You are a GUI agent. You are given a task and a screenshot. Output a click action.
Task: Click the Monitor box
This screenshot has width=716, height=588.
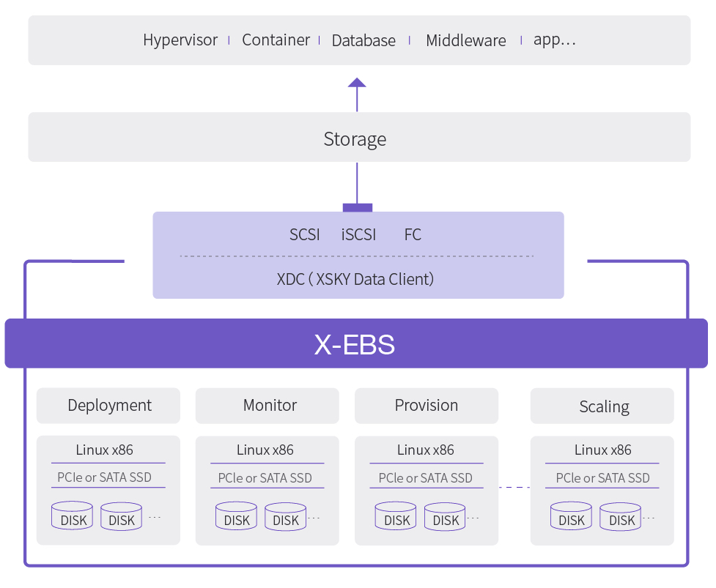point(267,406)
